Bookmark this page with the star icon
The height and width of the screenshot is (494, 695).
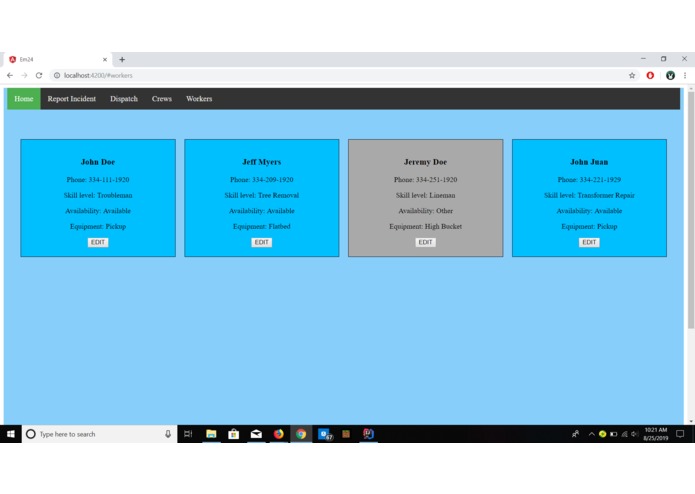click(x=632, y=75)
